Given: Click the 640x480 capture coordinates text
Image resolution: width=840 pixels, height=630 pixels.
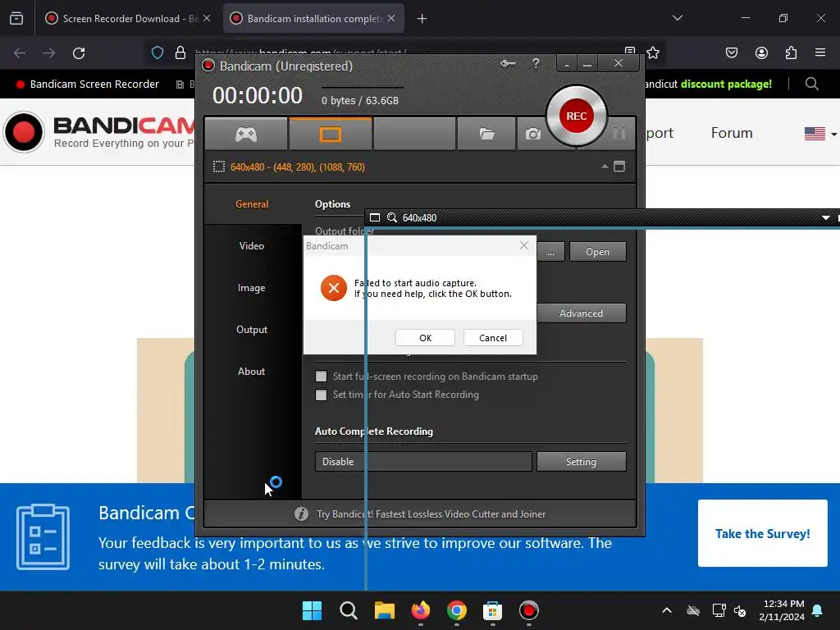Looking at the screenshot, I should coord(298,167).
